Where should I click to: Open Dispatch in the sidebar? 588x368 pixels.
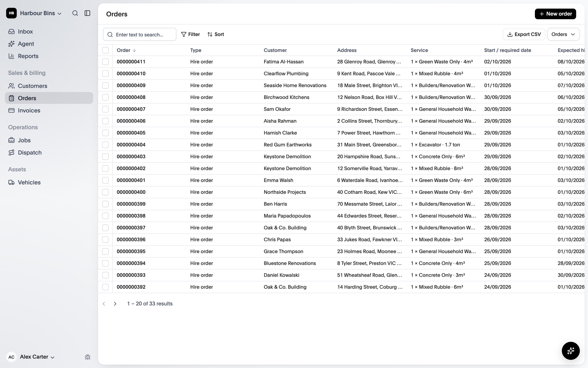click(49, 153)
